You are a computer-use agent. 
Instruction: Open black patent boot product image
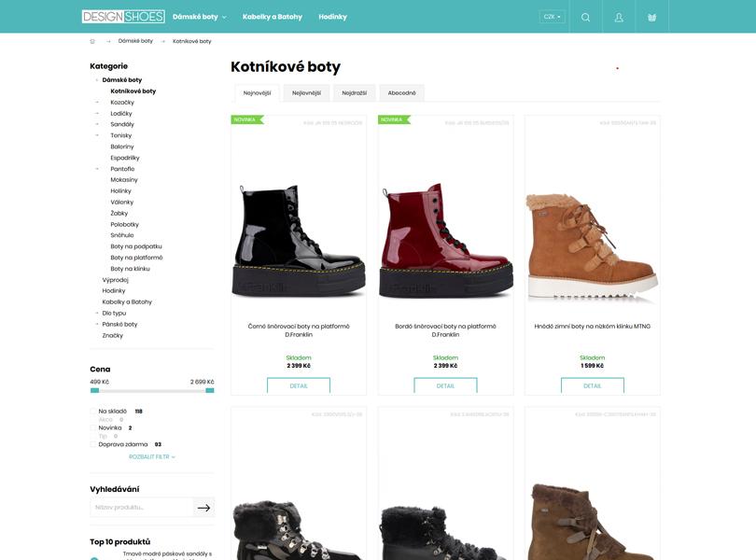click(x=299, y=240)
